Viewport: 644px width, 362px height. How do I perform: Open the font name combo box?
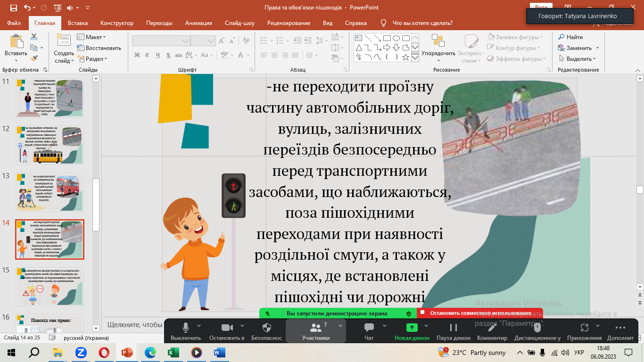[x=161, y=41]
